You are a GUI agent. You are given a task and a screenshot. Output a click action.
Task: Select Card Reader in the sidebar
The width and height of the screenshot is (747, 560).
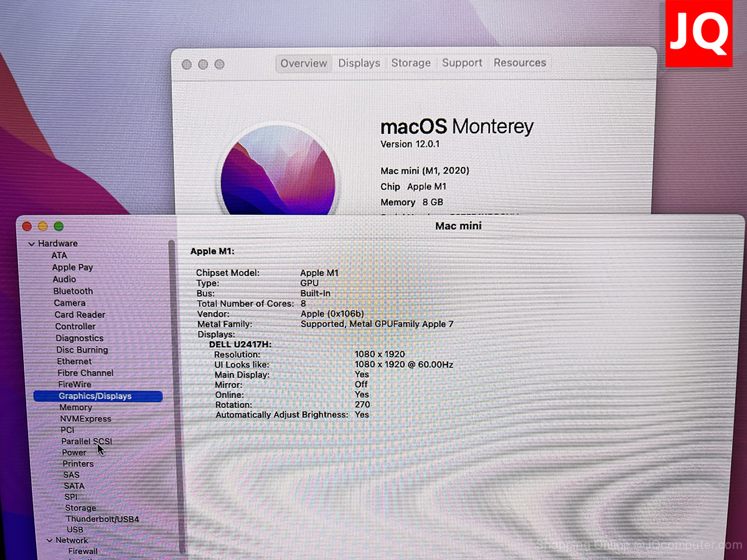click(x=80, y=315)
